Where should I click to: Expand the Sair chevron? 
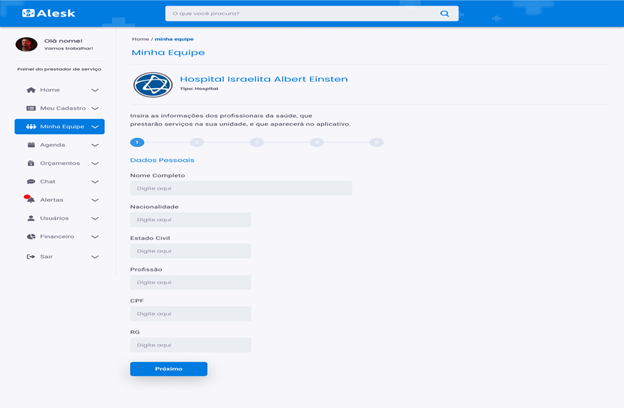point(95,257)
